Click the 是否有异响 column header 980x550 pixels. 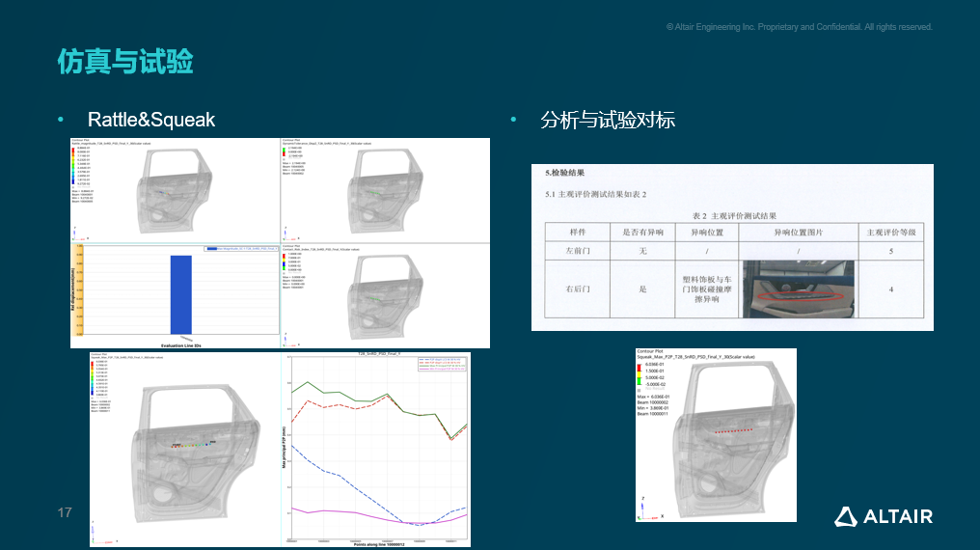(x=642, y=232)
